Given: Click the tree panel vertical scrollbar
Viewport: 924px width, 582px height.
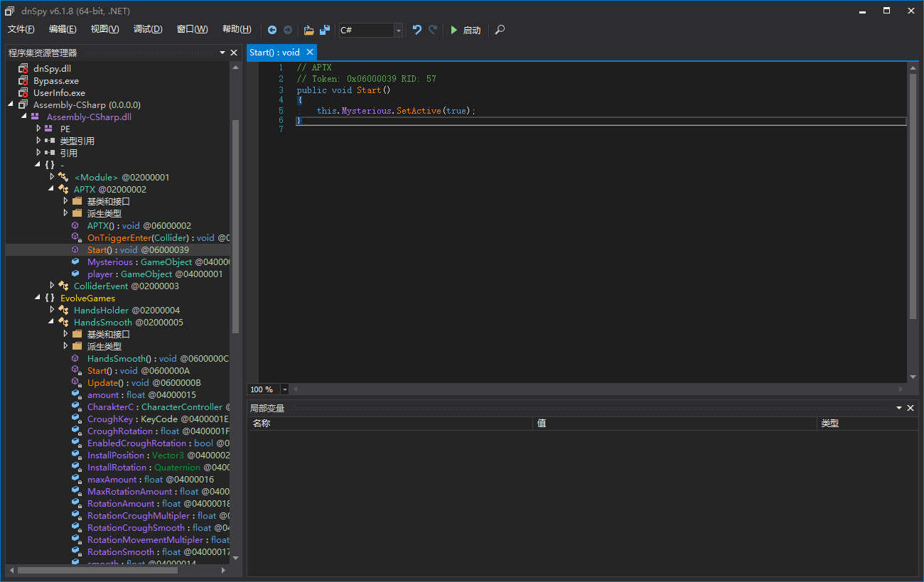Looking at the screenshot, I should 236,226.
